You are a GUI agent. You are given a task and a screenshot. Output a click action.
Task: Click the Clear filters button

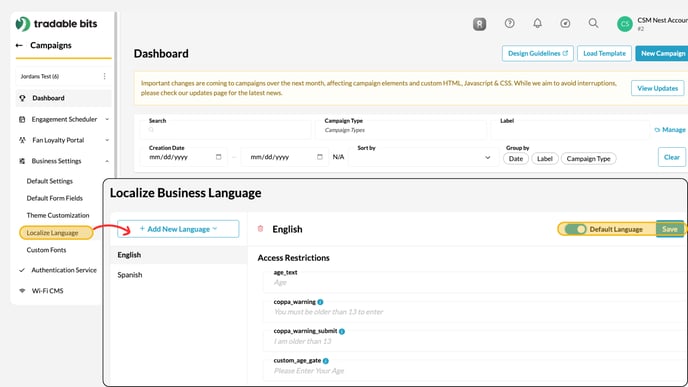[x=672, y=157]
